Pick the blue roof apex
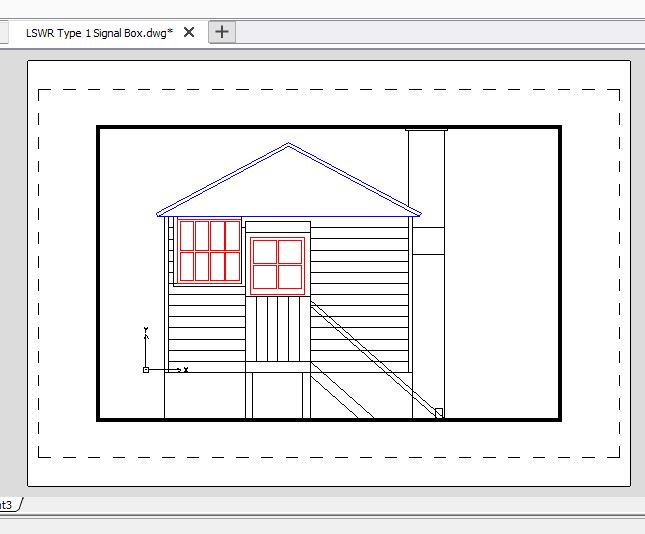The height and width of the screenshot is (534, 645). click(x=288, y=145)
